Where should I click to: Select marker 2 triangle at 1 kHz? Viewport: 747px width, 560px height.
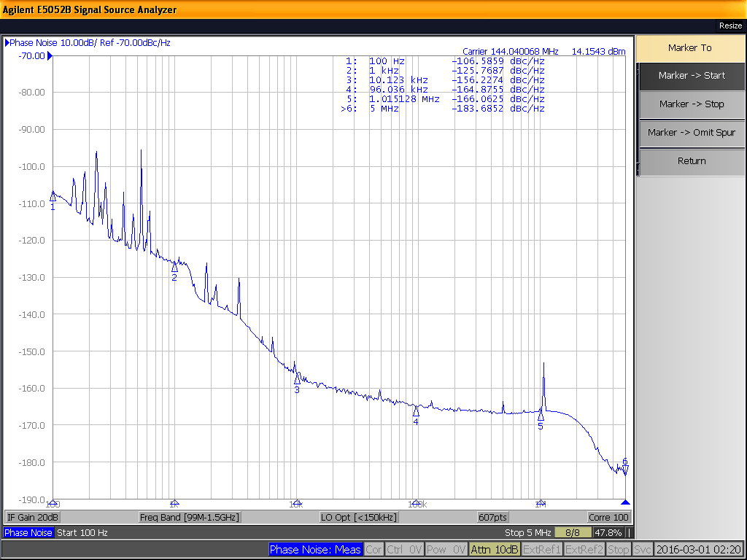174,267
